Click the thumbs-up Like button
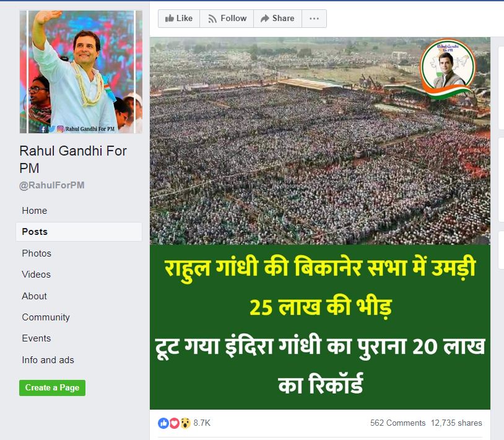Image resolution: width=504 pixels, height=440 pixels. (x=179, y=19)
